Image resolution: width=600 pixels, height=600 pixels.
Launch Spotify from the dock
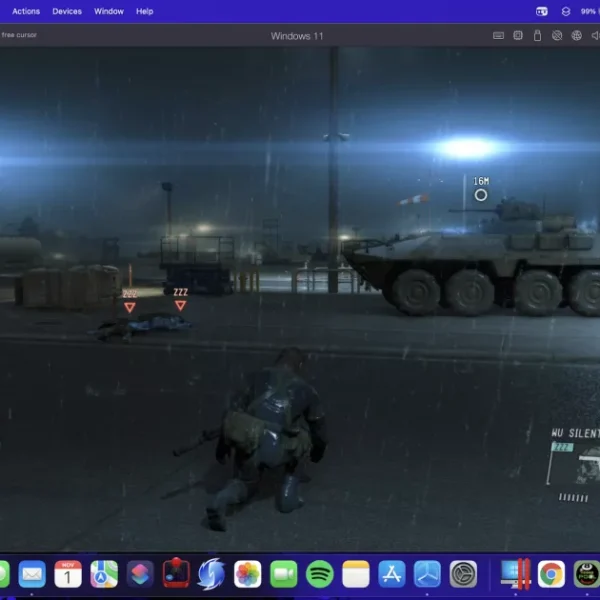[x=320, y=574]
